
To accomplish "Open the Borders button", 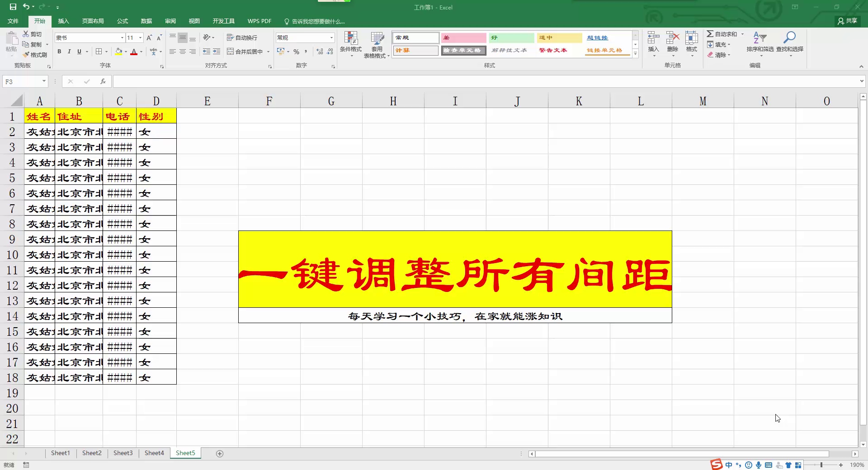I will (99, 52).
